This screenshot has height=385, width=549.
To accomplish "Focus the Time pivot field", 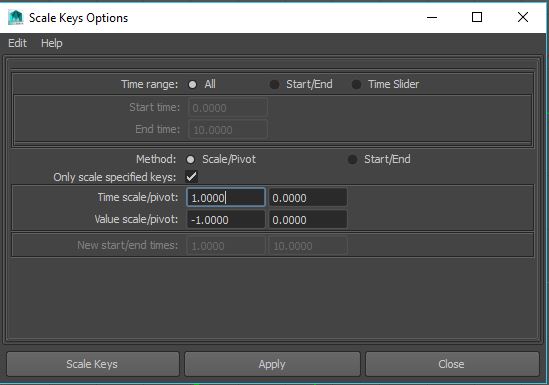I will pos(308,198).
